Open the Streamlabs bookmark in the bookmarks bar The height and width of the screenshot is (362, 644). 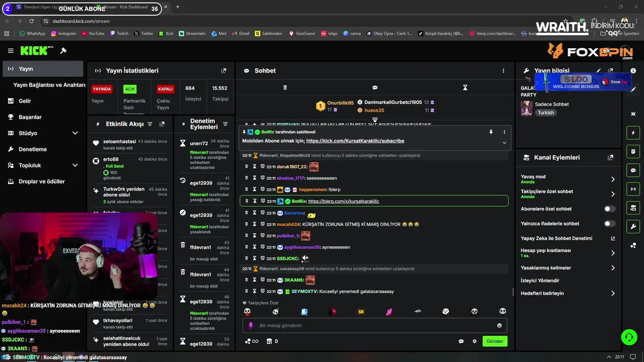point(192,34)
